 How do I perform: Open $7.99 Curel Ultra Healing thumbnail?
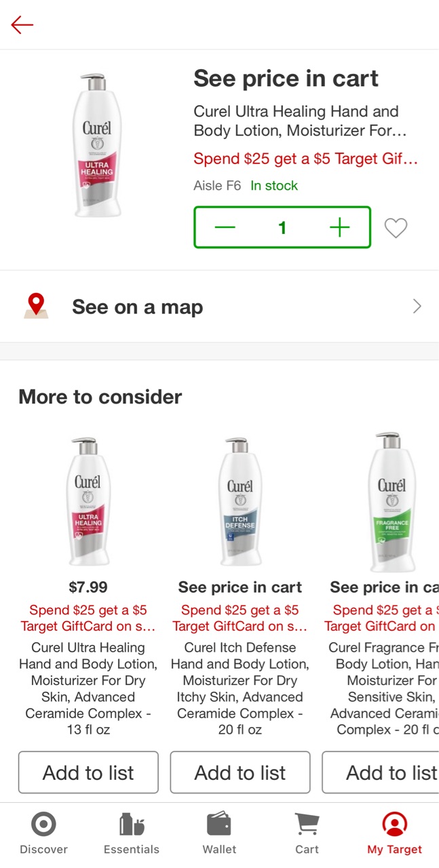(x=88, y=502)
